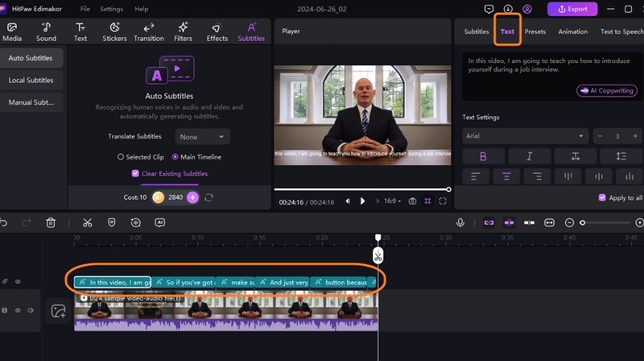Add media to the video track
The height and width of the screenshot is (361, 644).
[x=58, y=311]
